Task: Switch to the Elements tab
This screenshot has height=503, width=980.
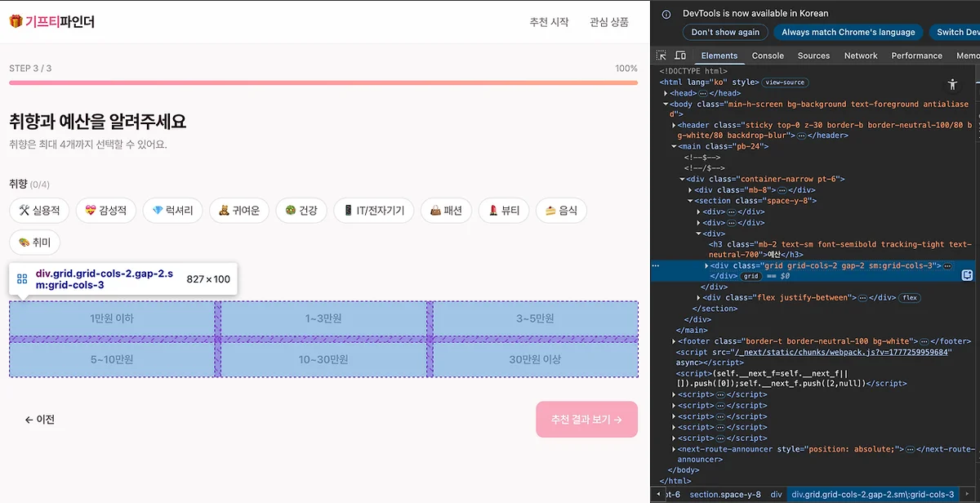Action: (719, 56)
